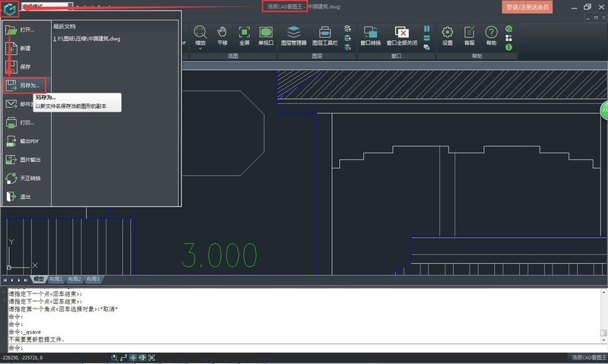Viewport: 608px width, 364px height.
Task: Click 窗口全部关闭 close all windows
Action: 402,35
